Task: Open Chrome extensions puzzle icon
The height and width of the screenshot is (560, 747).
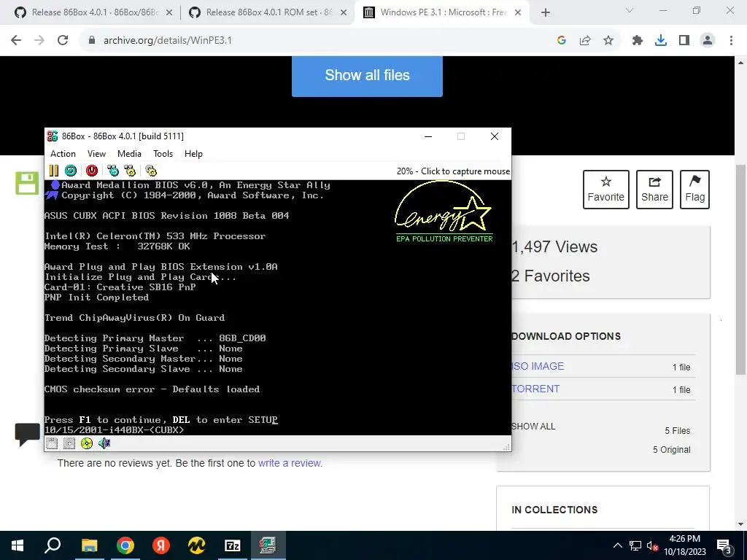Action: point(637,41)
